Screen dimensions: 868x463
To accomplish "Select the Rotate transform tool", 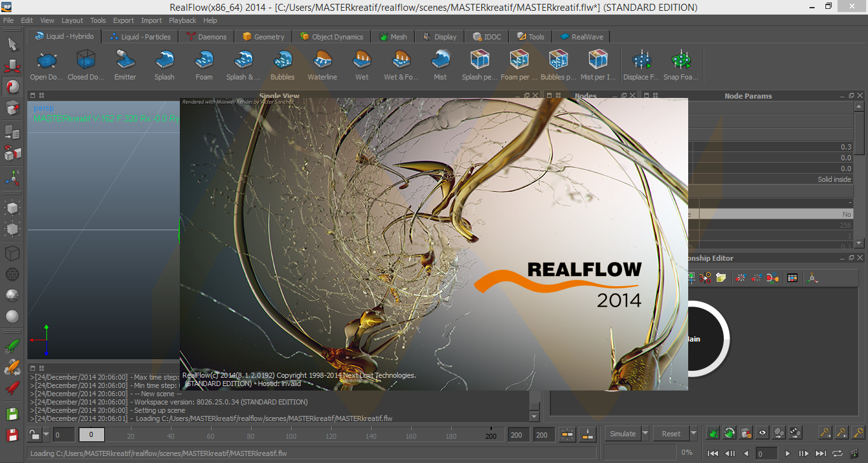I will click(12, 86).
